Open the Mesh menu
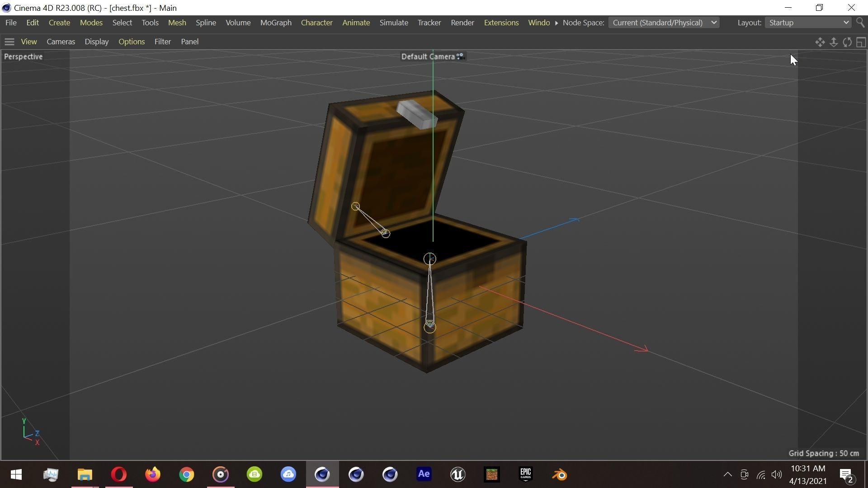 coord(177,23)
